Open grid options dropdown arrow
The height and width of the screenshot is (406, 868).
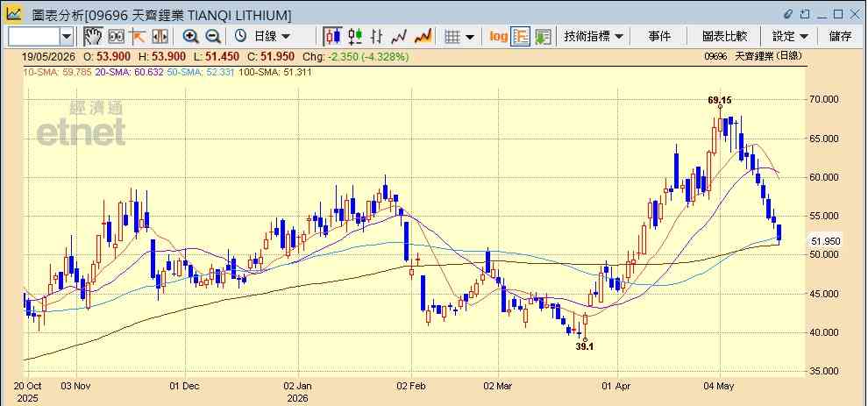click(x=470, y=37)
